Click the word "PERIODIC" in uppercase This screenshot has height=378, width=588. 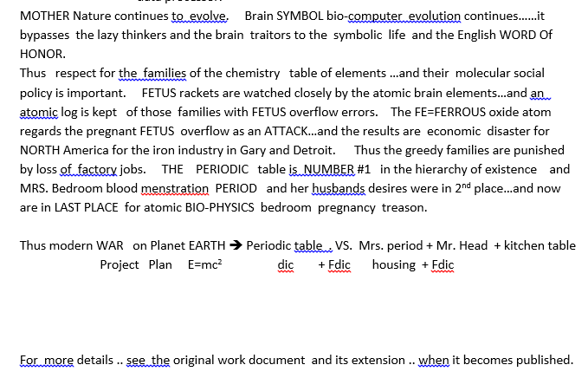pyautogui.click(x=222, y=169)
